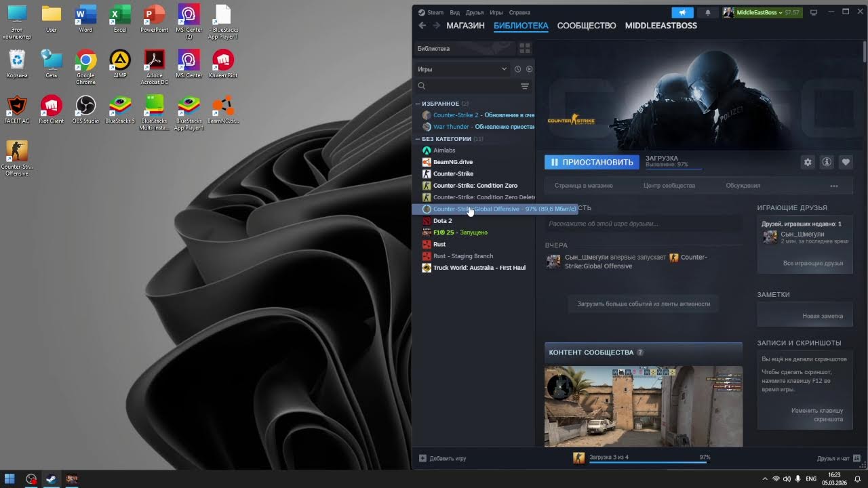This screenshot has width=868, height=488.
Task: Select FACEIT AC desktop icon
Action: coord(17,110)
